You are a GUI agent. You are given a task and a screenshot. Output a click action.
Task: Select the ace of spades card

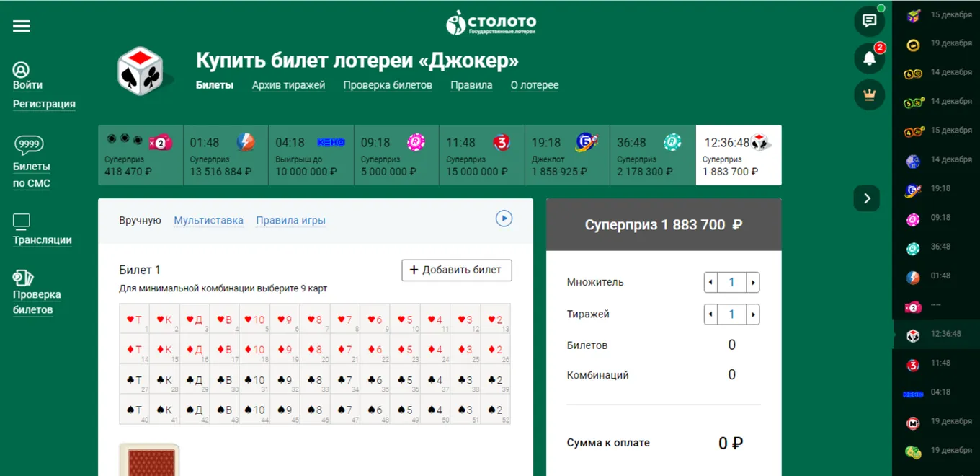click(x=135, y=410)
